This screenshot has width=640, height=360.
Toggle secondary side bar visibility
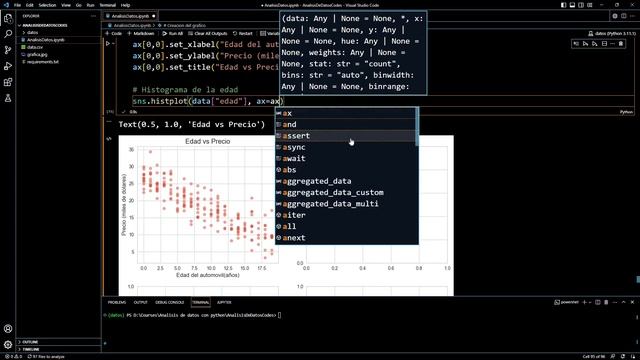coord(581,5)
